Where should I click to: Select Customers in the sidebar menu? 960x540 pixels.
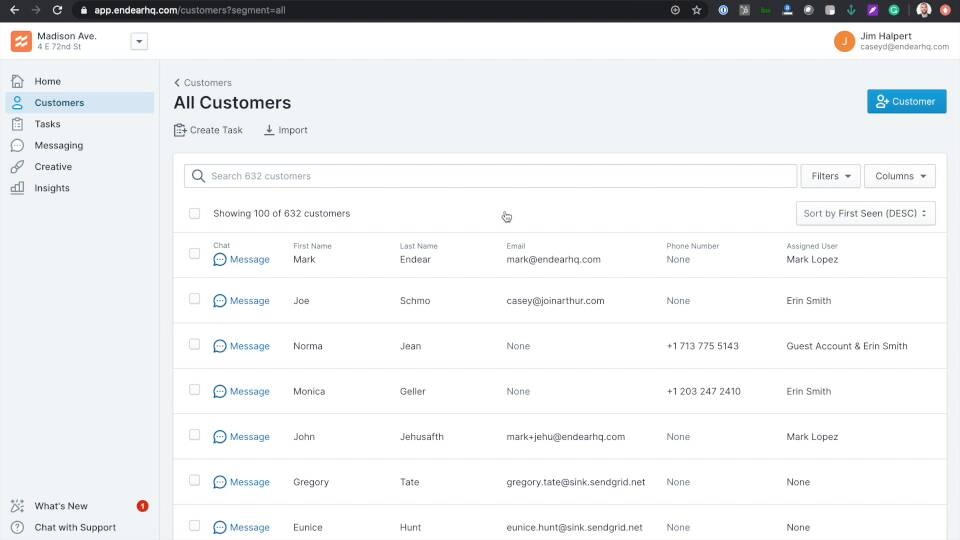click(59, 103)
